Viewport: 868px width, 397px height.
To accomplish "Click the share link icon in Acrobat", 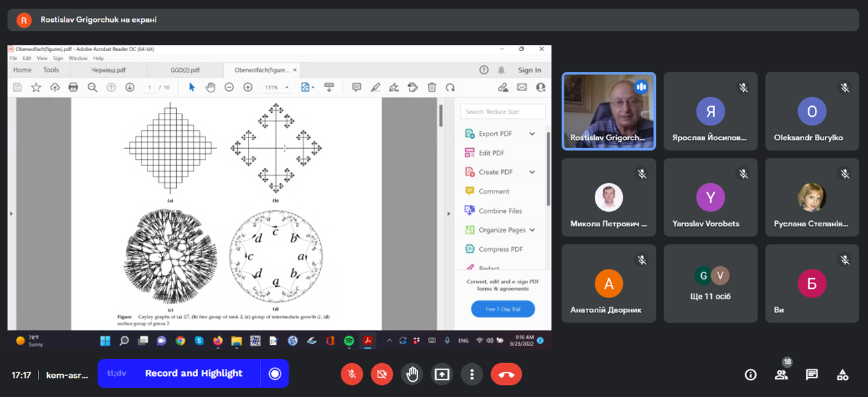I will click(503, 87).
